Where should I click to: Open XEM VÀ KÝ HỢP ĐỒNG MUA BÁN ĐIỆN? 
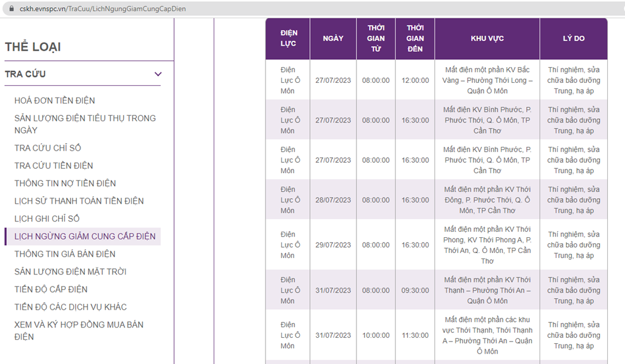click(x=79, y=330)
